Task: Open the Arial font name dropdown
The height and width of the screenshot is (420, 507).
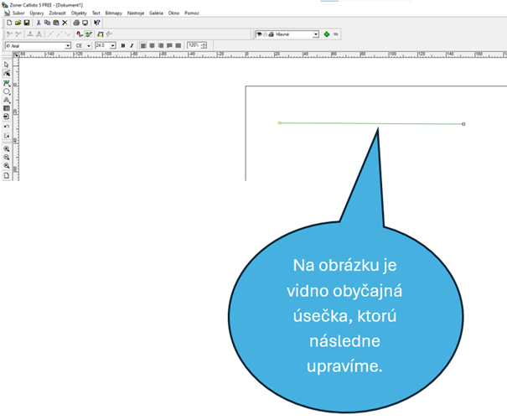Action: click(x=68, y=45)
